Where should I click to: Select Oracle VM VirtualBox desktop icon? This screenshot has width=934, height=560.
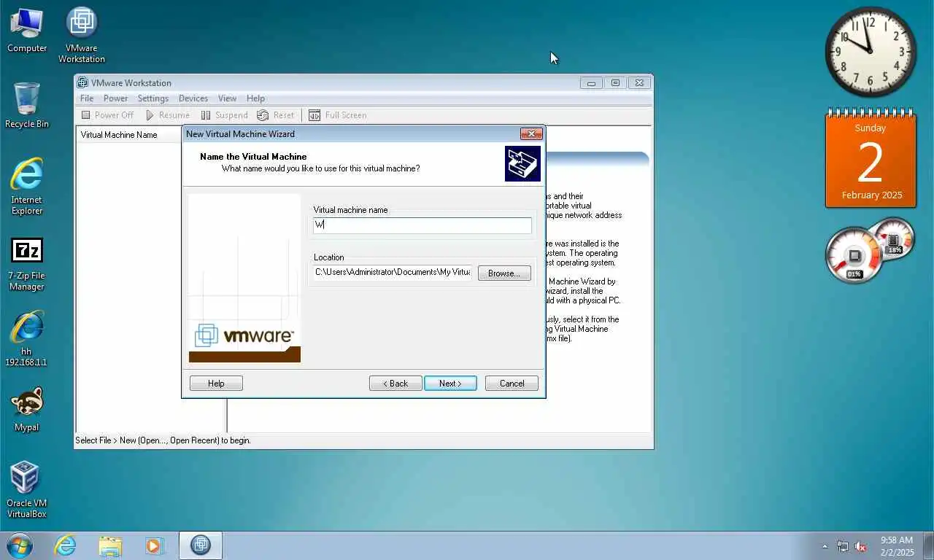pos(27,489)
